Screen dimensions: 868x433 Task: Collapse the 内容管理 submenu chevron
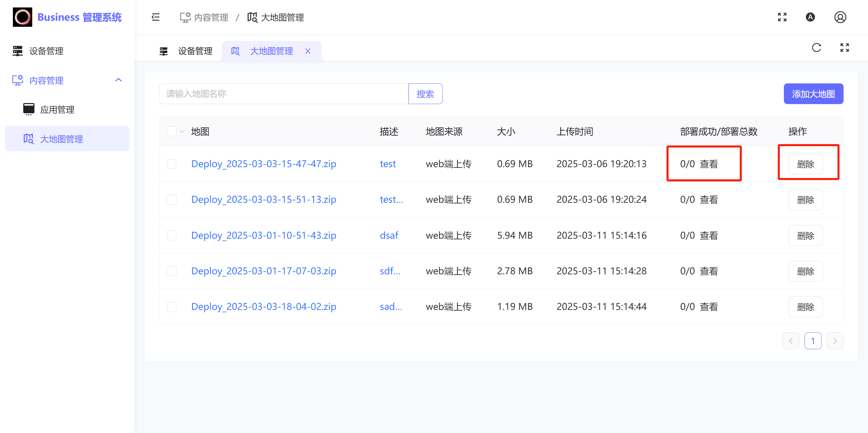coord(118,80)
